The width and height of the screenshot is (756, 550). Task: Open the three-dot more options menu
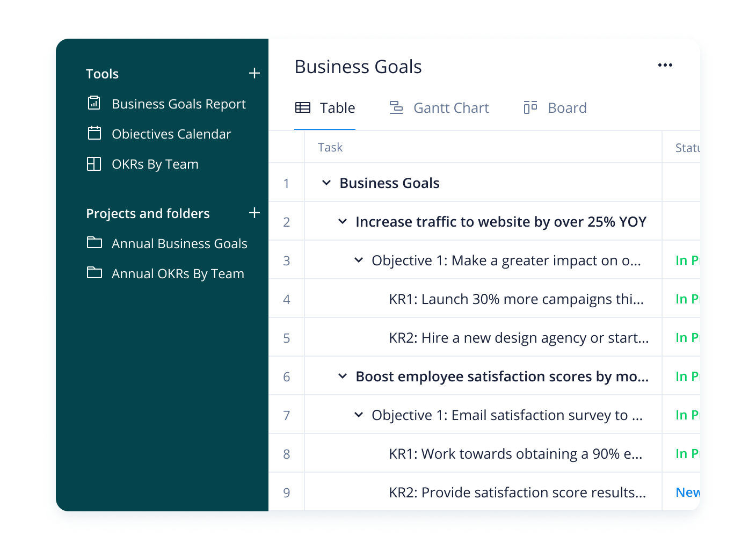click(x=665, y=65)
